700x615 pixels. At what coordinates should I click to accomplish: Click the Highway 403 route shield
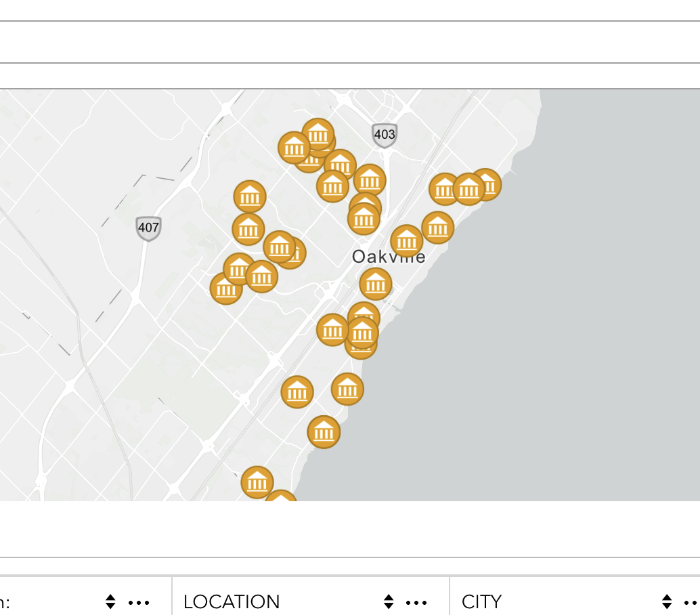pyautogui.click(x=384, y=135)
